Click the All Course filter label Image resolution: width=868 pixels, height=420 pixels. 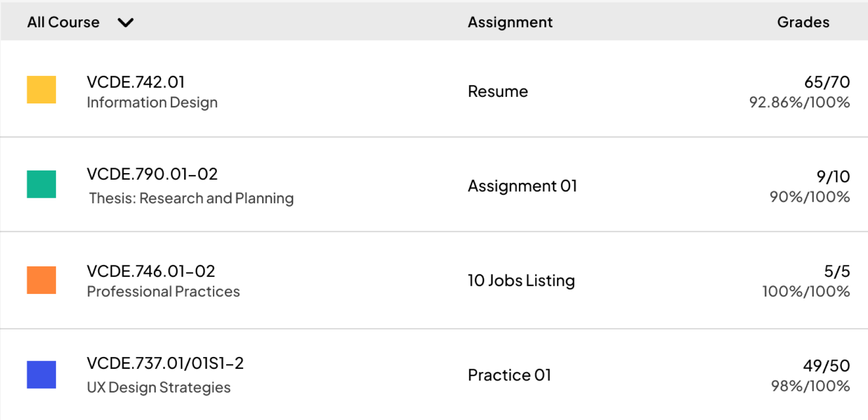pyautogui.click(x=63, y=23)
